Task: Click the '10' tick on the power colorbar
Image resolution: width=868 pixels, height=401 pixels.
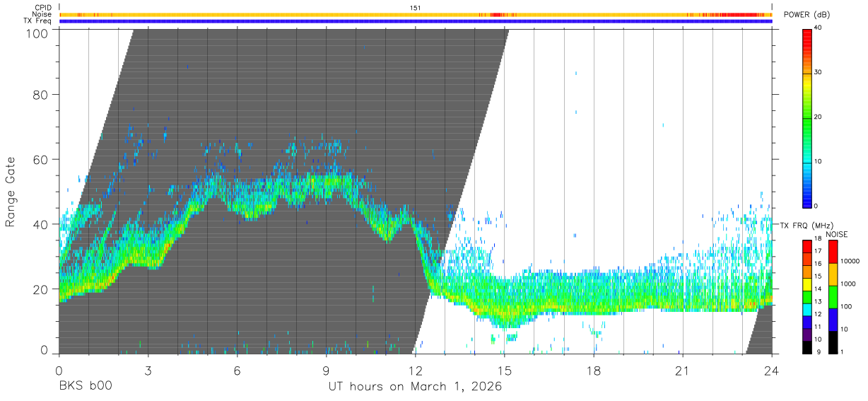Action: pyautogui.click(x=818, y=162)
